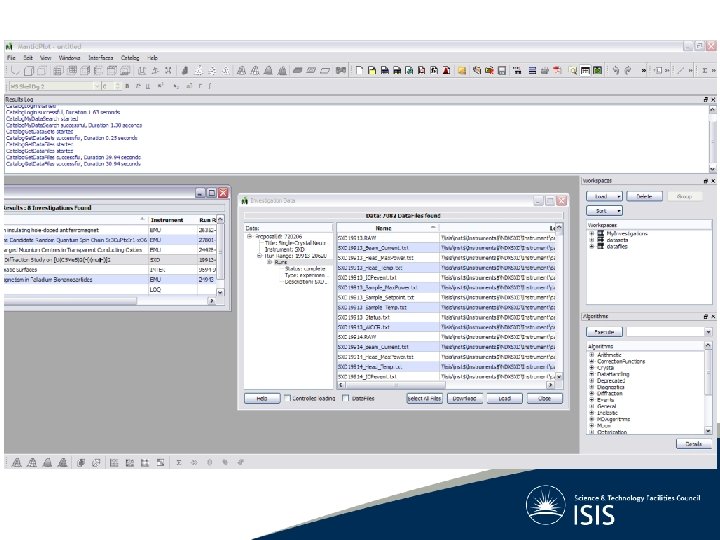Select the 'Magnetism in Palladium' investigation row

[x=110, y=279]
